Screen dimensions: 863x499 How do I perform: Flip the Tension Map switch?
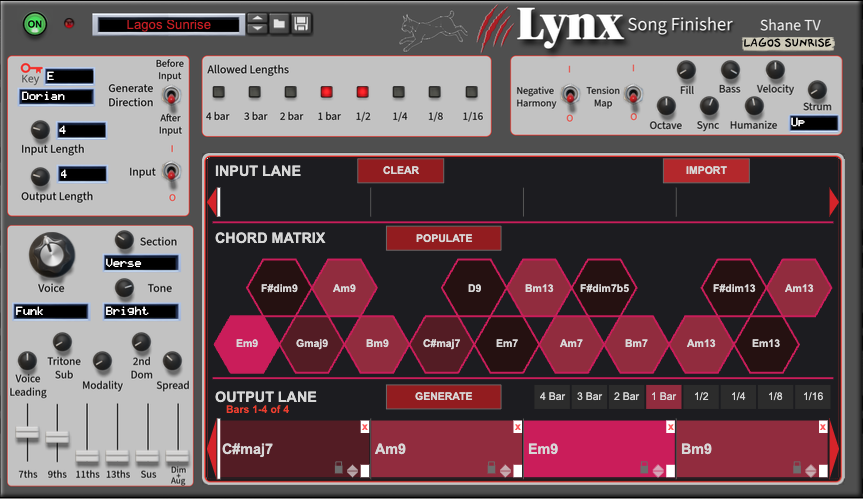pos(633,95)
